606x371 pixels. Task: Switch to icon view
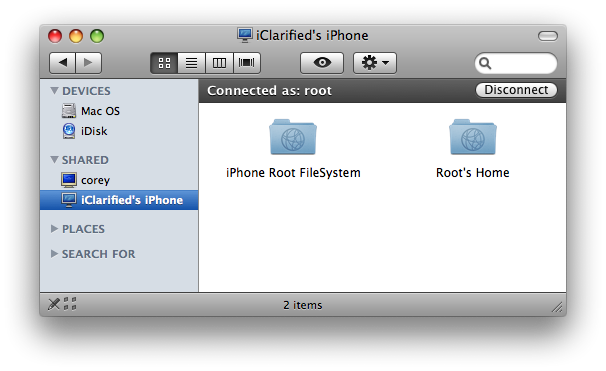tap(164, 63)
